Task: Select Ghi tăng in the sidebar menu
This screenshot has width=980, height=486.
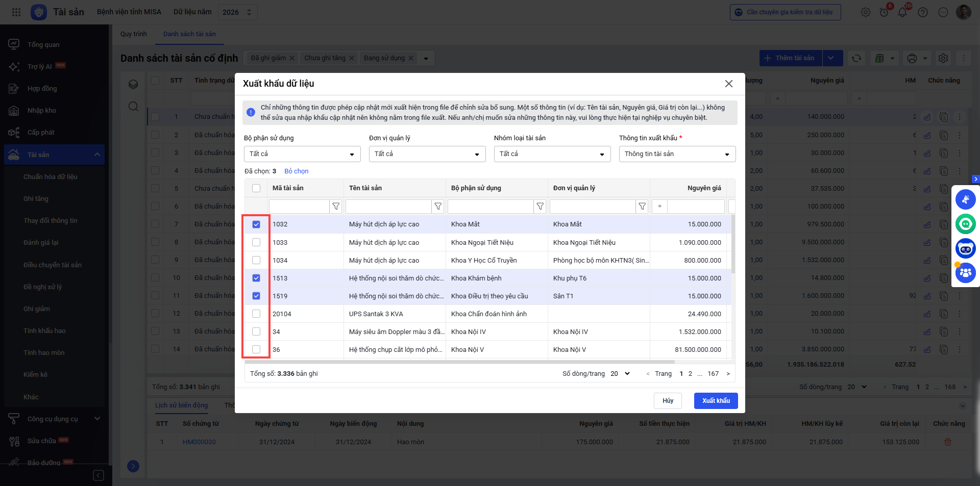Action: pos(36,199)
